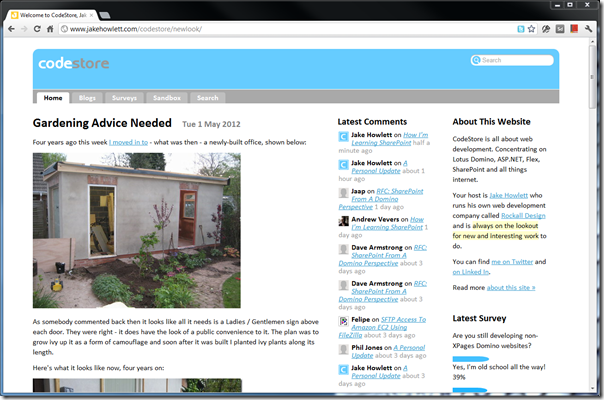Click the blue Twitter extension icon

521,29
